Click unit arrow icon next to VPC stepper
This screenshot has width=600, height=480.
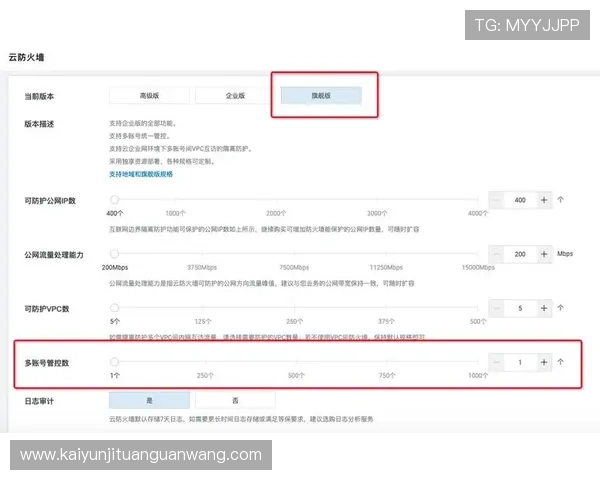tap(561, 308)
